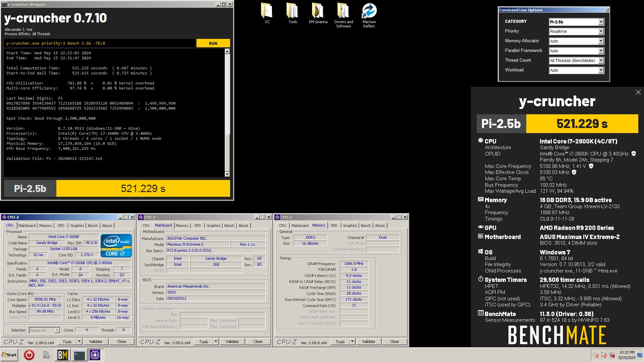Image resolution: width=644 pixels, height=362 pixels.
Task: Open Graphics tab in Mainboard CPU-Z window
Action: (214, 226)
